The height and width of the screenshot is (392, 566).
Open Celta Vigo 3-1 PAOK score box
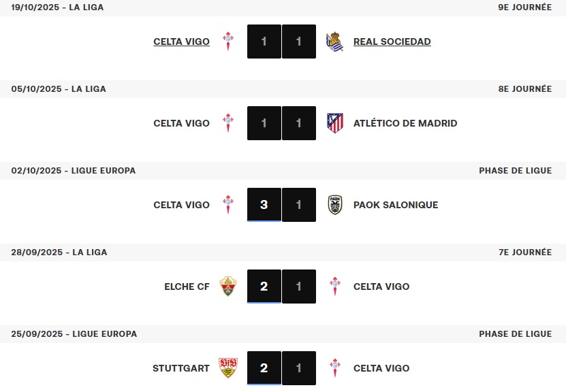(x=281, y=205)
